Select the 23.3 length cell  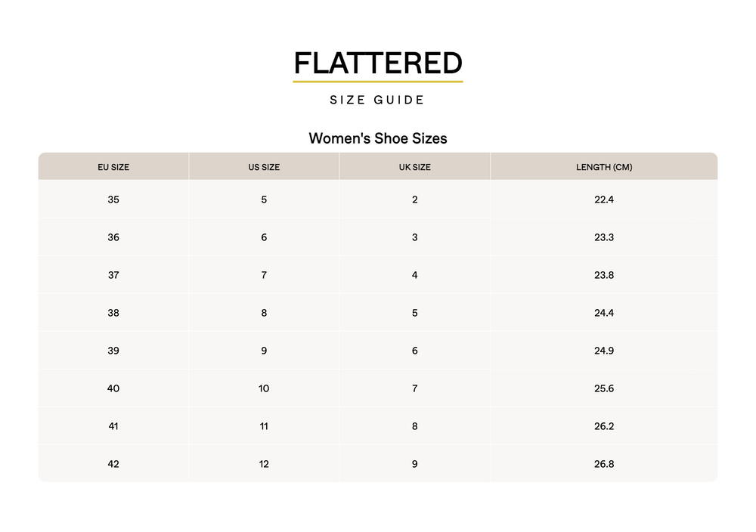[603, 237]
